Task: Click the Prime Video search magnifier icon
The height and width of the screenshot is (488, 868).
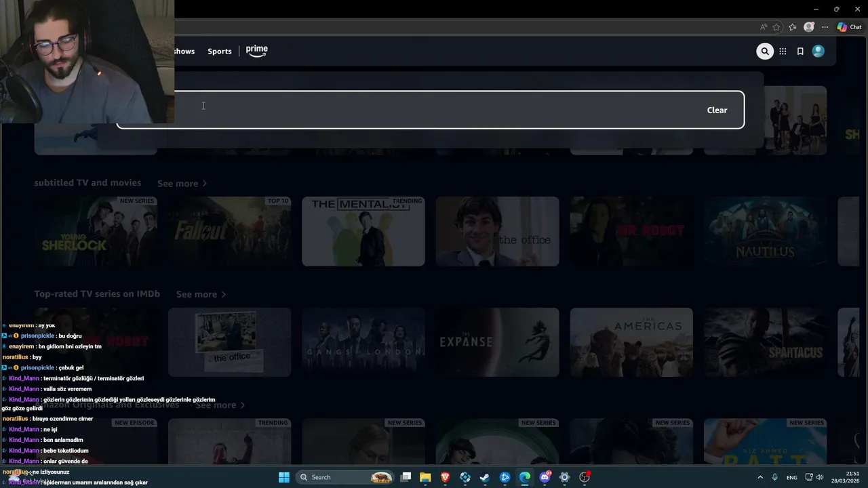Action: click(765, 51)
